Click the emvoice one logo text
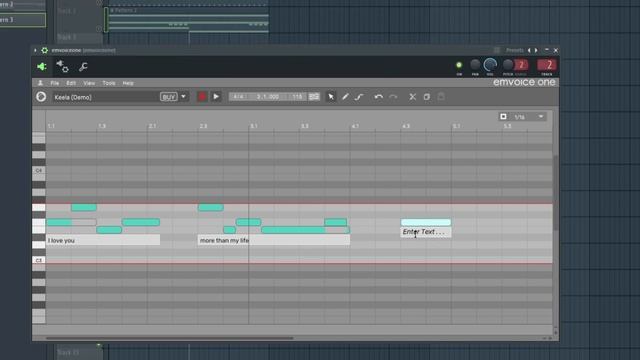Viewport: 640px width, 360px height. tap(524, 82)
